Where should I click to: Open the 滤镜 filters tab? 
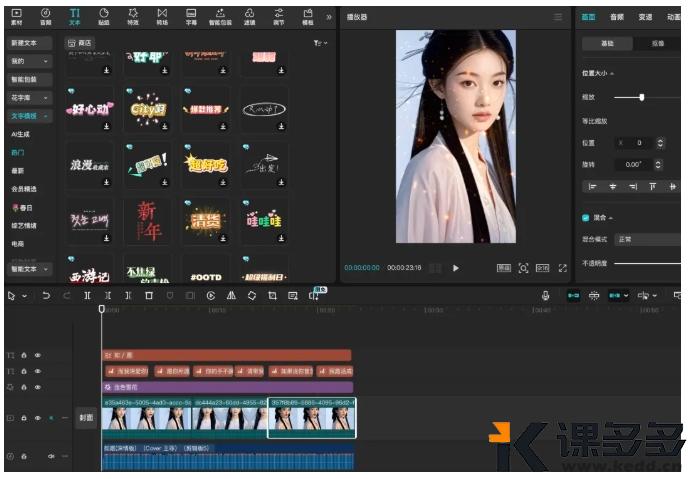click(x=249, y=17)
